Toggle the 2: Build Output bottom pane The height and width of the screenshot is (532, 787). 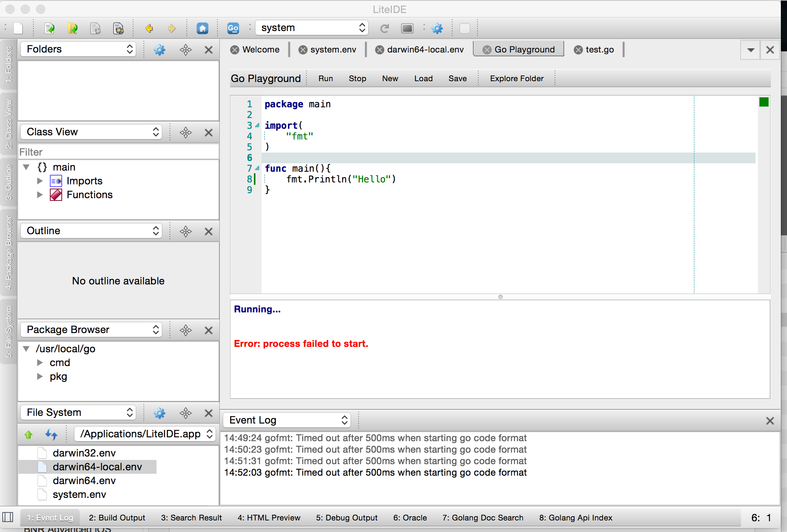pos(117,518)
